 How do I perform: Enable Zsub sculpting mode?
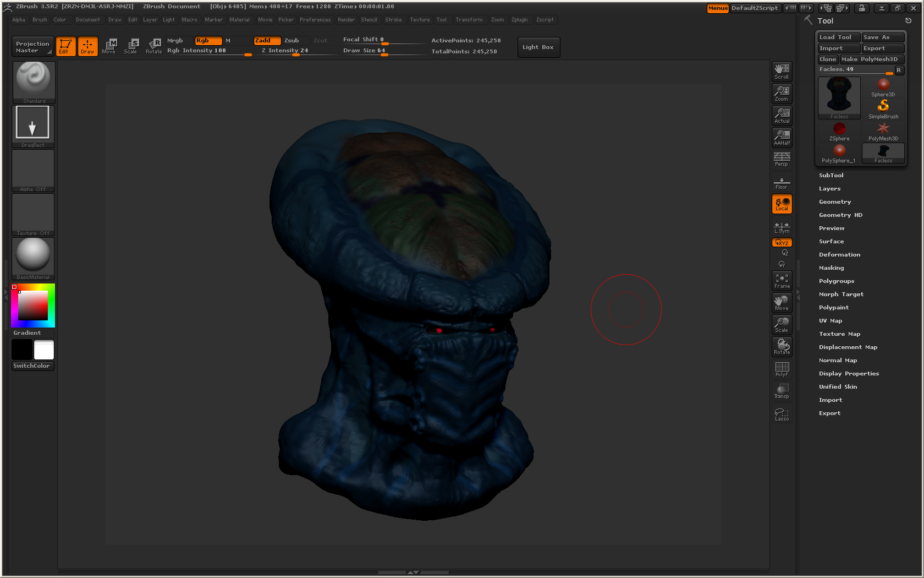(x=292, y=41)
